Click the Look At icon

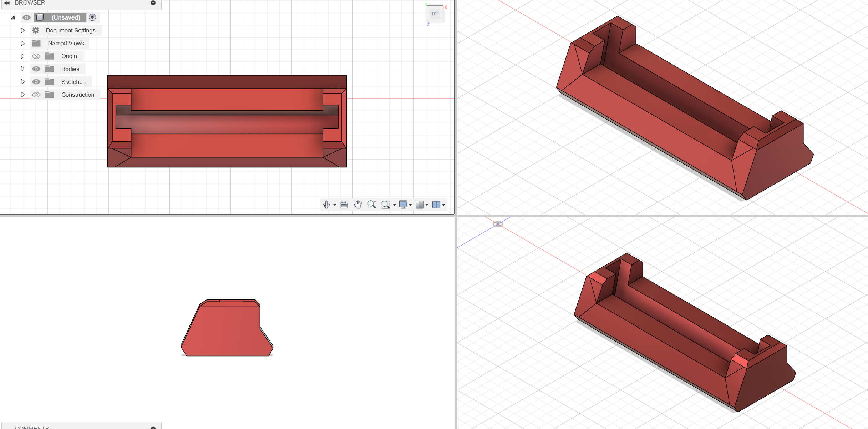point(344,205)
